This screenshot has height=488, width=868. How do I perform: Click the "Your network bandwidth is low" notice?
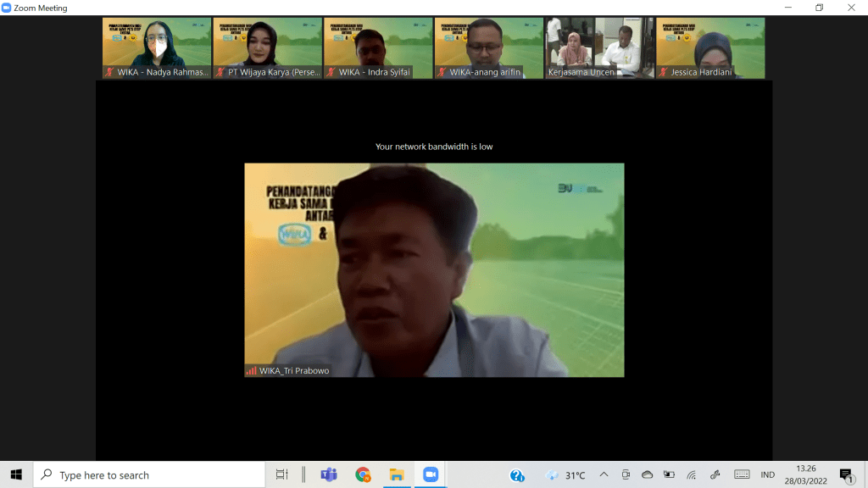(434, 147)
